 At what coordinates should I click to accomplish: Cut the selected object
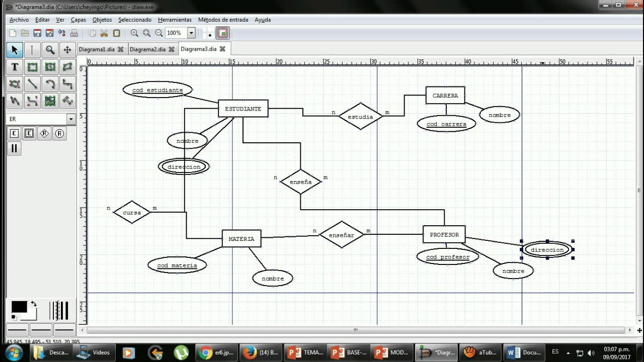(104, 33)
